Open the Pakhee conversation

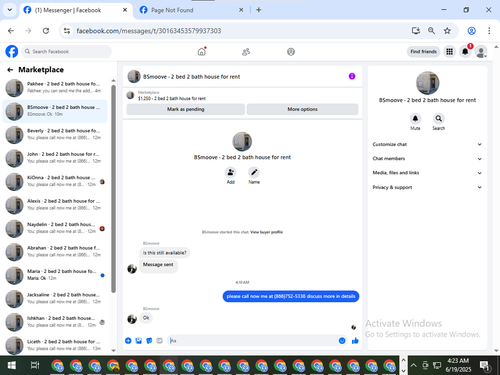point(55,88)
